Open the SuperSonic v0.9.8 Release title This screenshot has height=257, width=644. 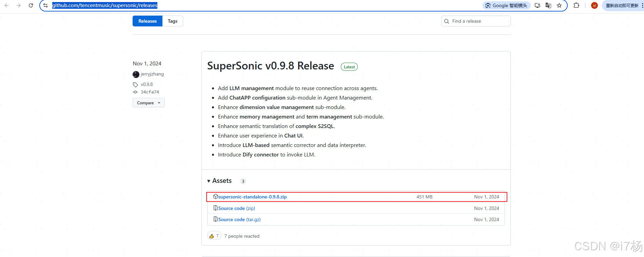click(x=271, y=66)
